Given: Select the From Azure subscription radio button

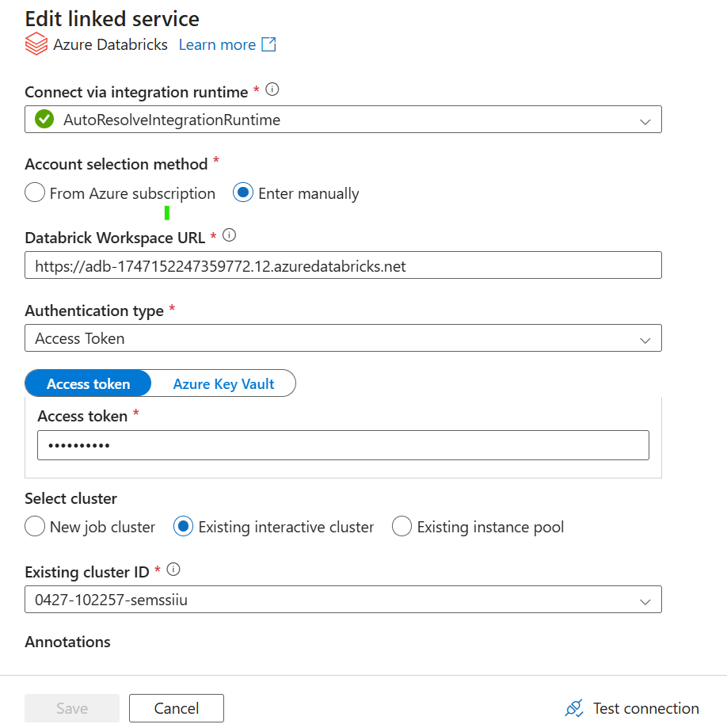Looking at the screenshot, I should point(35,193).
